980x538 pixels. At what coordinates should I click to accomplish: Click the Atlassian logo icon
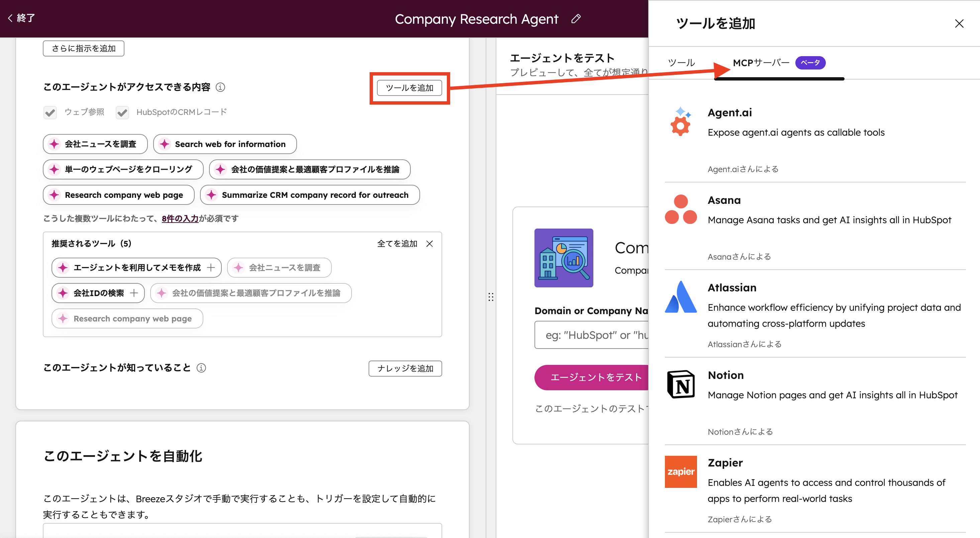click(x=681, y=297)
